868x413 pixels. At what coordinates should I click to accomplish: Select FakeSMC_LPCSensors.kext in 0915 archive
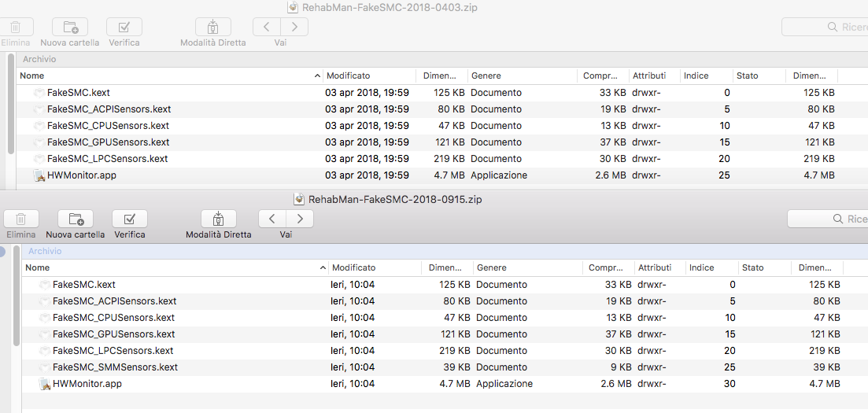pyautogui.click(x=113, y=351)
